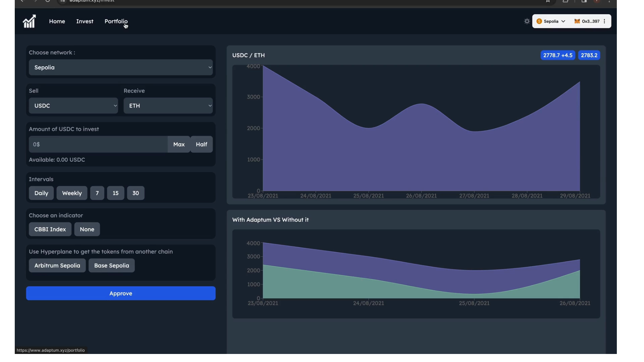
Task: Open the wallet options three-dot menu
Action: click(604, 21)
